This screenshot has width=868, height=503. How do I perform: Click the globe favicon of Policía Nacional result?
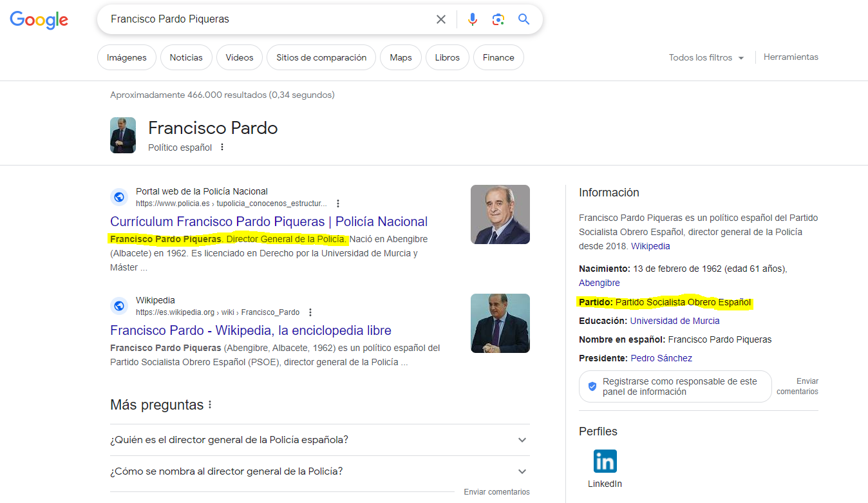pos(118,196)
